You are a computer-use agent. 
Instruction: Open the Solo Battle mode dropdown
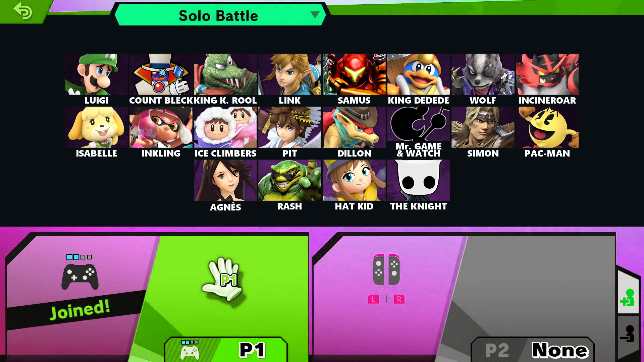(220, 15)
